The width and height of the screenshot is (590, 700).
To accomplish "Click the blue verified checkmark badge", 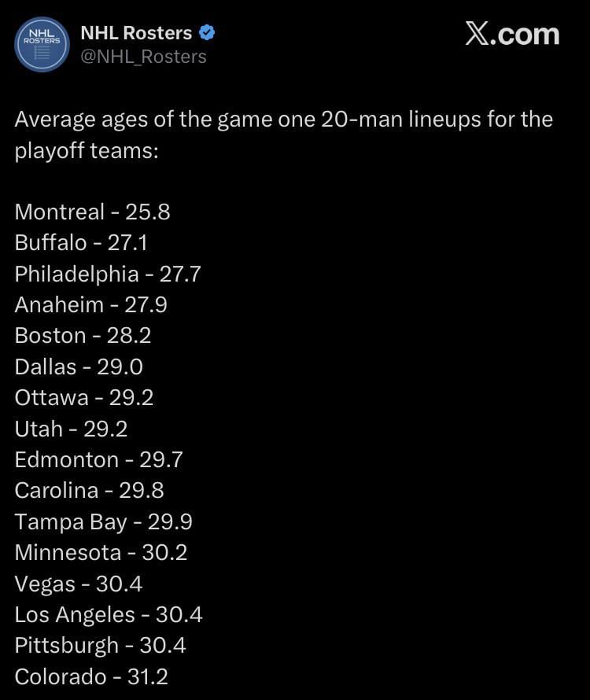I will coord(207,33).
